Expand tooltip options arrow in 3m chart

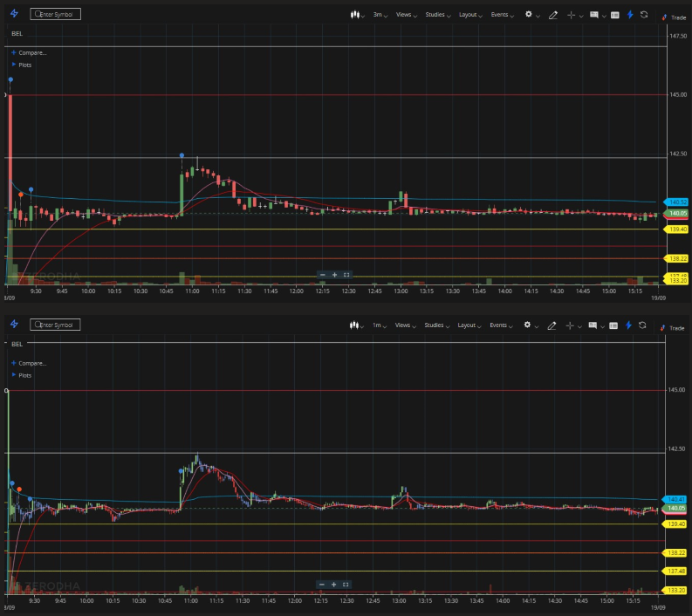click(604, 16)
